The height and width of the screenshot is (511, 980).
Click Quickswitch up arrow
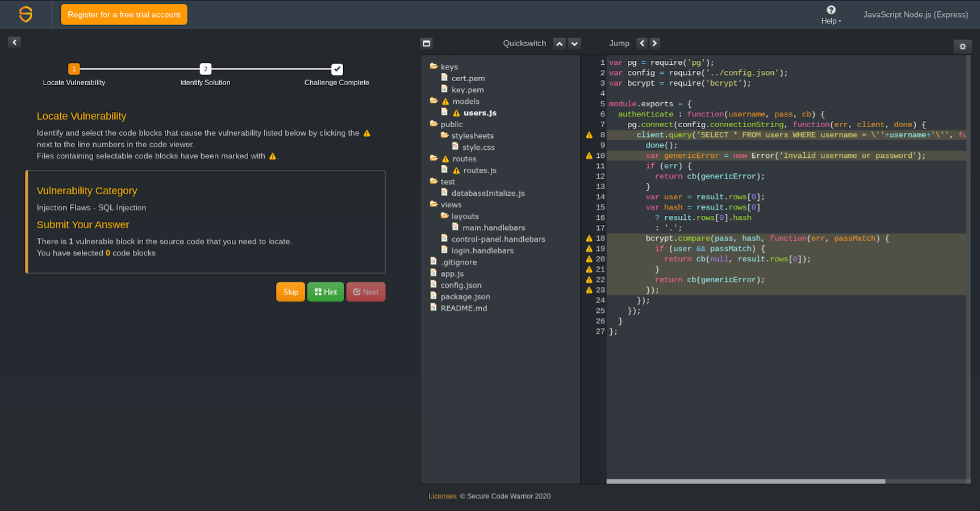[x=560, y=43]
